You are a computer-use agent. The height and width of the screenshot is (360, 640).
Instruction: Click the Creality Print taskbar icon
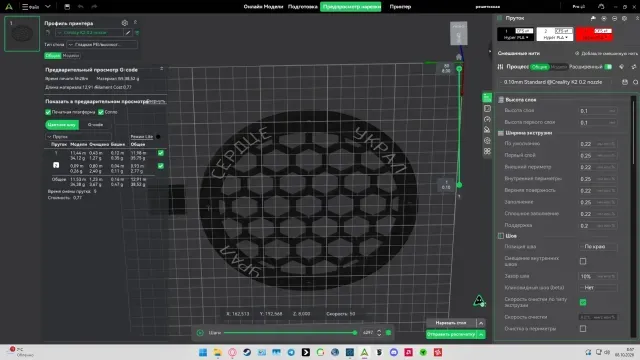click(x=364, y=352)
